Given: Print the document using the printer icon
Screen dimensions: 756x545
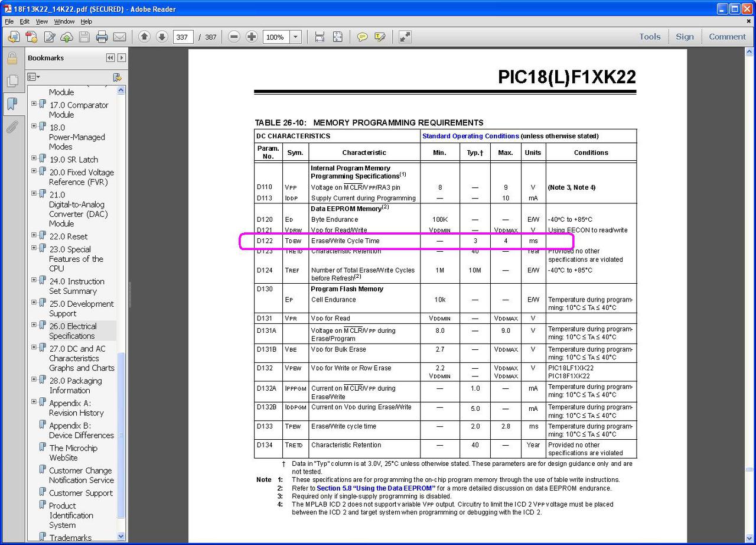Looking at the screenshot, I should (x=102, y=37).
